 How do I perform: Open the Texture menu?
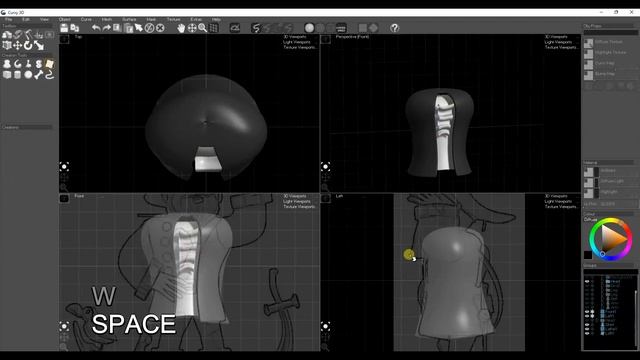173,19
